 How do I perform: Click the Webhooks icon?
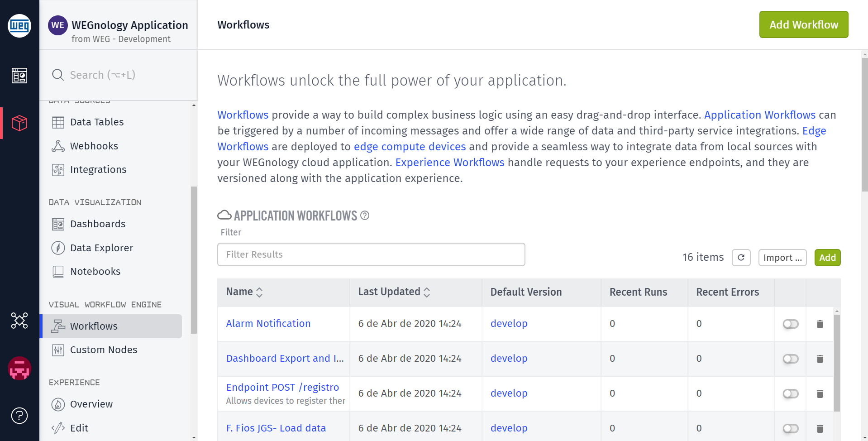(x=58, y=146)
